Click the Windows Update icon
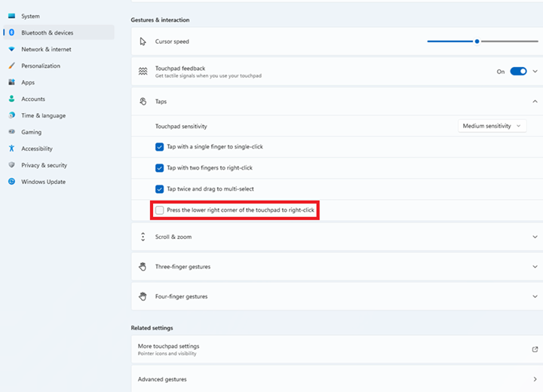Image resolution: width=543 pixels, height=392 pixels. point(12,182)
